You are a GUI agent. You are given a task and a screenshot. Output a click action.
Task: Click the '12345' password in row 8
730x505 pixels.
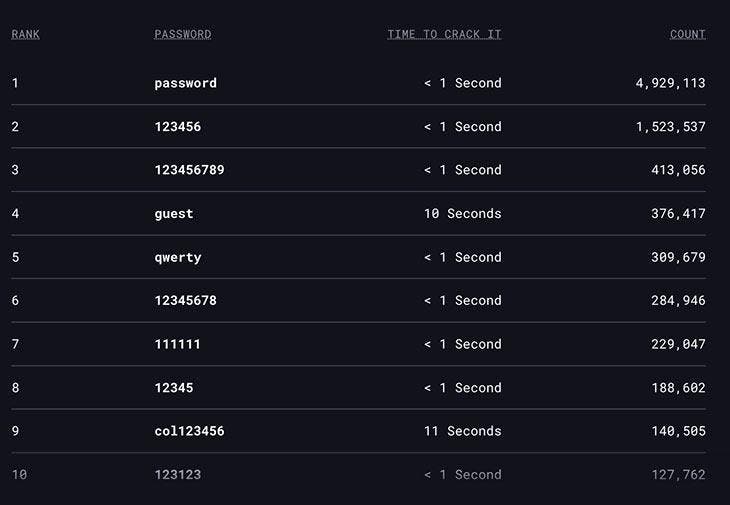coord(174,388)
